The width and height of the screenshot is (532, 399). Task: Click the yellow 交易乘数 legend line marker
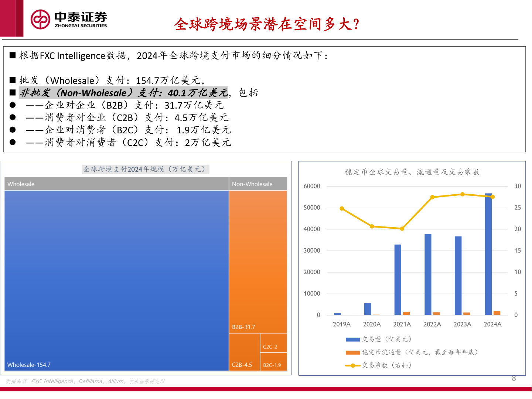[352, 365]
